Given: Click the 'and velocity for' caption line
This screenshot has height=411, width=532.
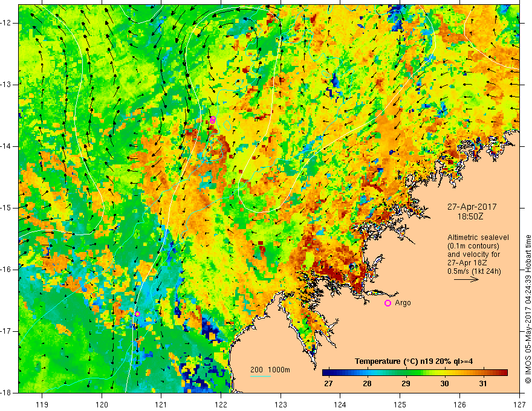Looking at the screenshot, I should [x=473, y=254].
